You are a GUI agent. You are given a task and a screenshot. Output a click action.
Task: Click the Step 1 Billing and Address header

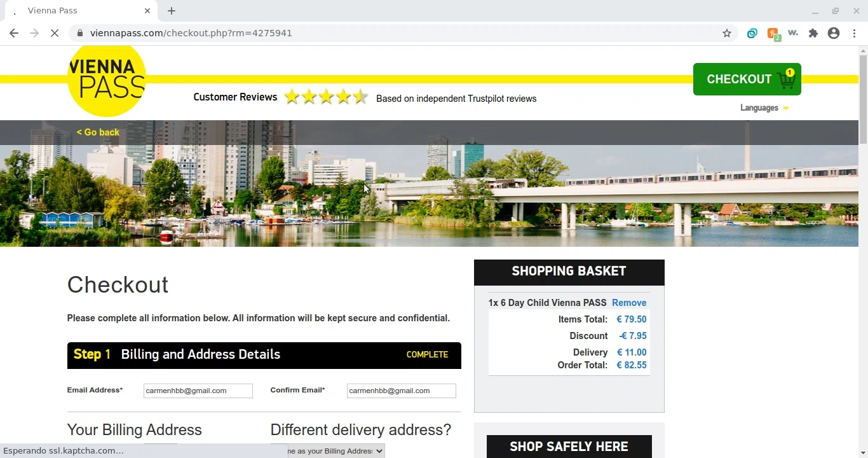tap(264, 355)
